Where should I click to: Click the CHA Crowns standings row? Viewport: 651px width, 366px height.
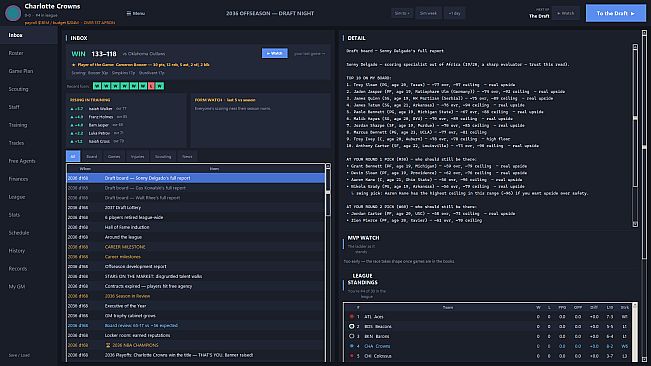(488, 346)
